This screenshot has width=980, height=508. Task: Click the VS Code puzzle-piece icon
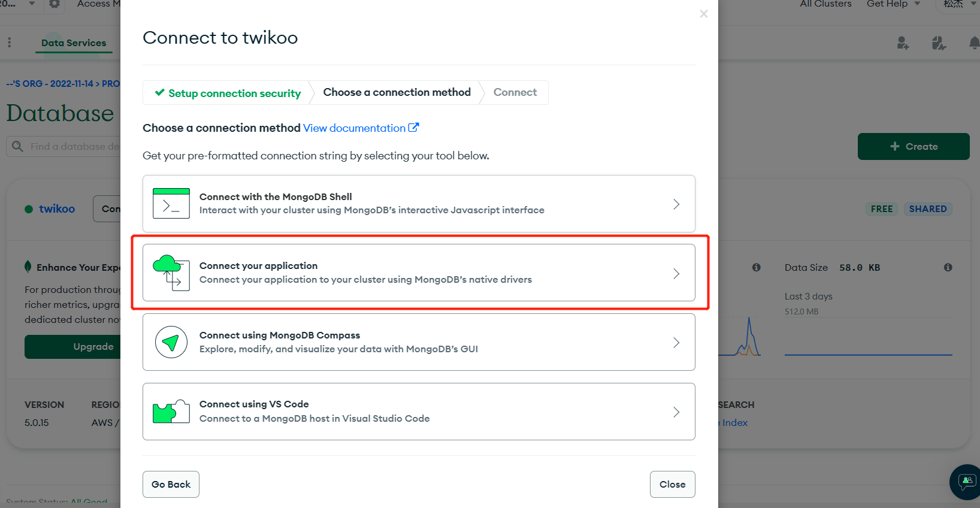tap(171, 412)
